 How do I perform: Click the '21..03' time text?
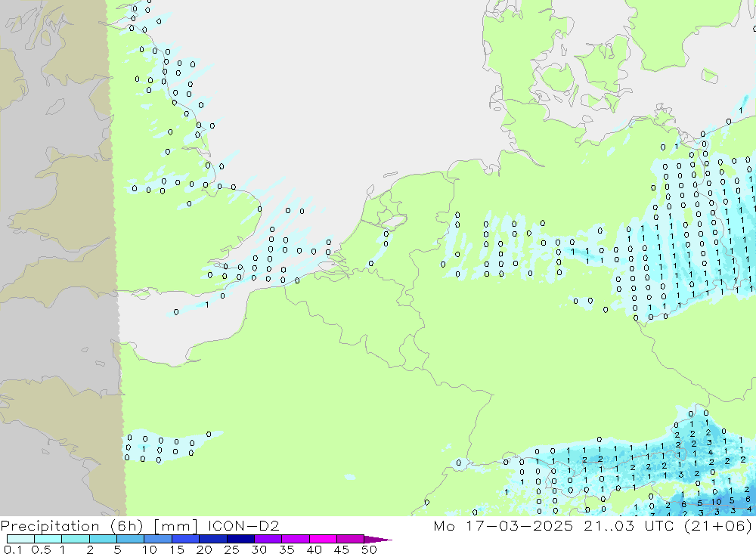[x=609, y=525]
